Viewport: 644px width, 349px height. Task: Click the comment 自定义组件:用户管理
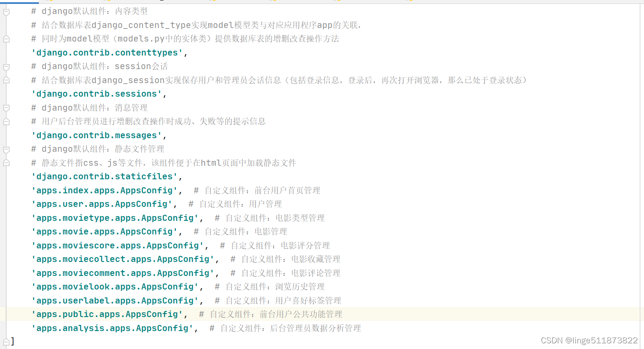click(235, 204)
